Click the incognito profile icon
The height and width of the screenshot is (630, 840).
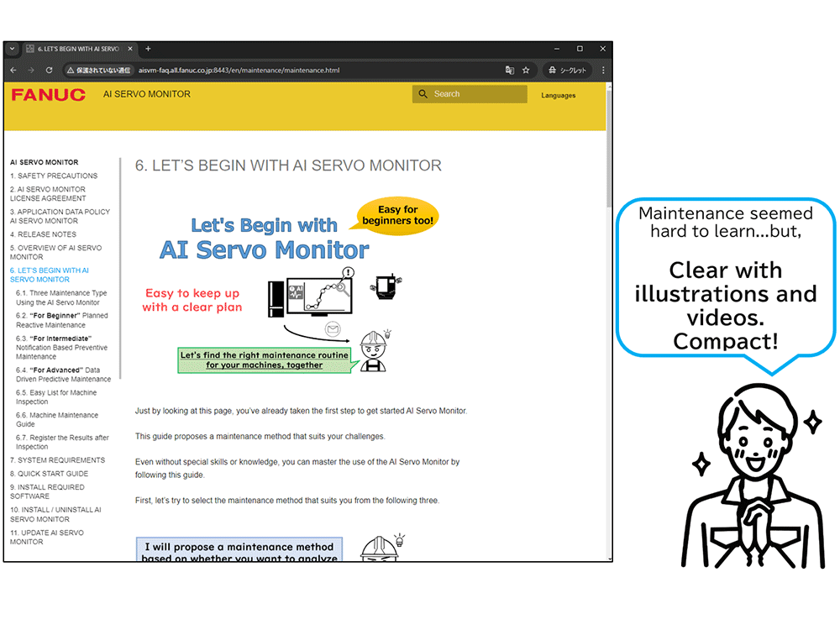567,71
